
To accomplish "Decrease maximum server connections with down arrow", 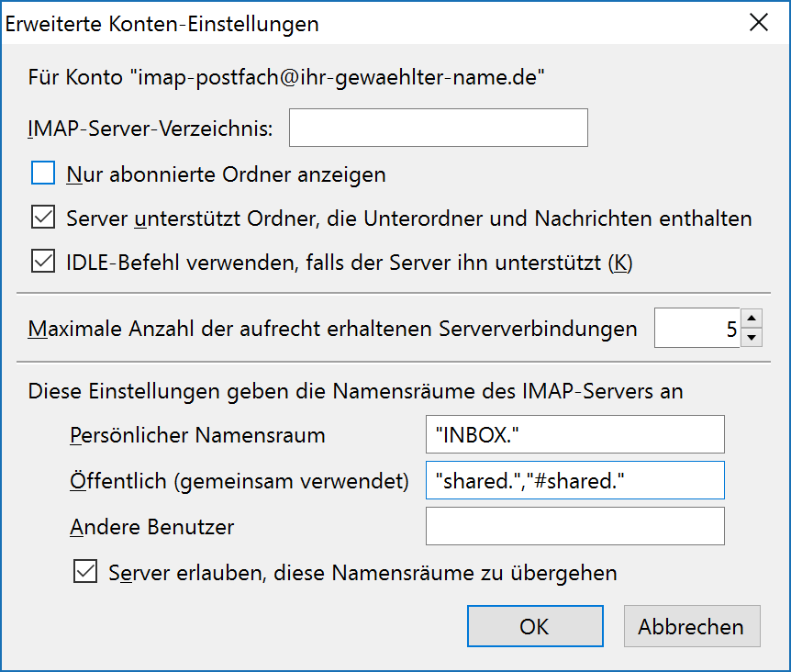I will pyautogui.click(x=752, y=338).
